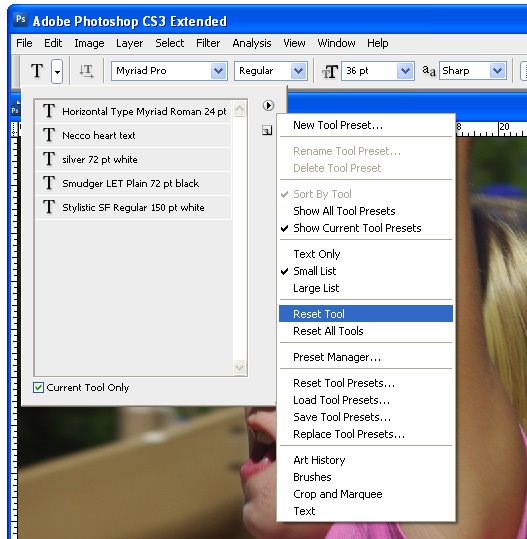527x539 pixels.
Task: Select the silver 72 pt white preset
Action: tap(133, 160)
